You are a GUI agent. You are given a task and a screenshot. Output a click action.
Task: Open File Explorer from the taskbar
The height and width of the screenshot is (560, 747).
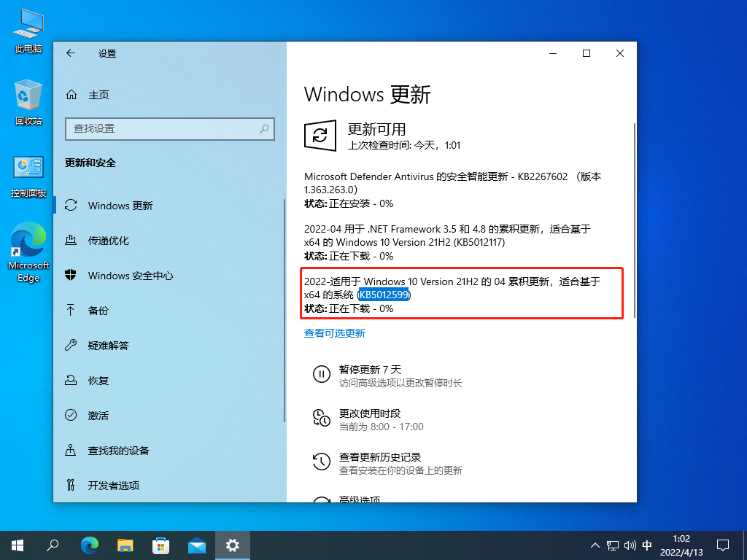click(125, 545)
